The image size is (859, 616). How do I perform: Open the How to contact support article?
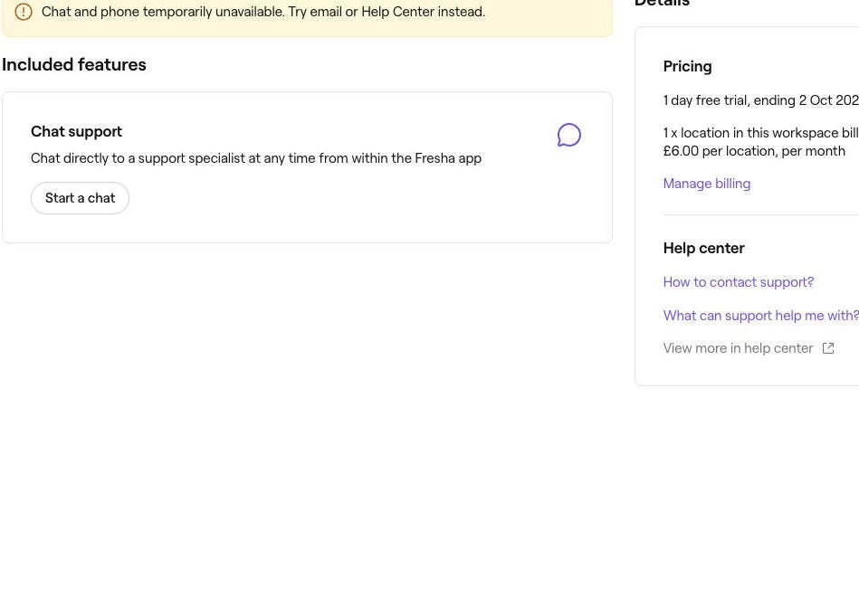point(738,281)
